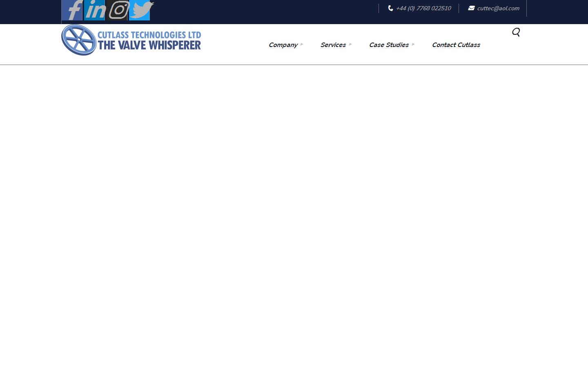The height and width of the screenshot is (368, 588).
Task: Click the cuttec@aol.com email link
Action: click(498, 8)
